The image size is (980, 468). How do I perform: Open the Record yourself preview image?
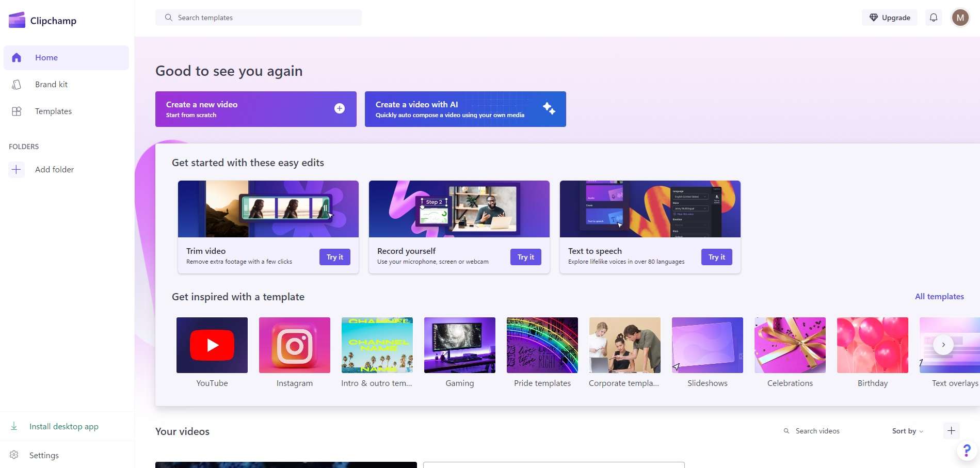tap(459, 209)
